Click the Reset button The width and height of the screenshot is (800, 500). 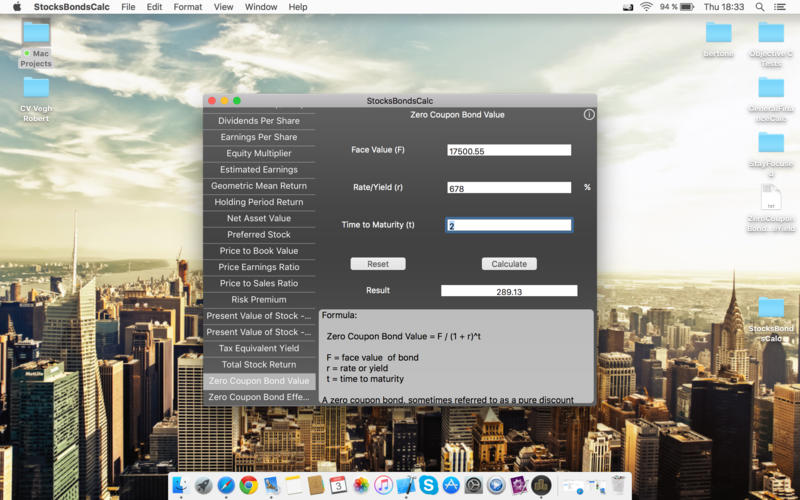pyautogui.click(x=377, y=264)
